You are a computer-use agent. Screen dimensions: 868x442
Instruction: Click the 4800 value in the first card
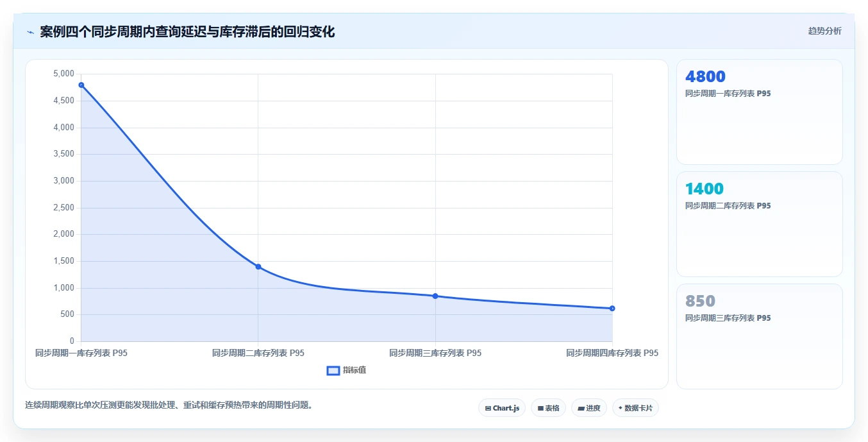[x=705, y=77]
